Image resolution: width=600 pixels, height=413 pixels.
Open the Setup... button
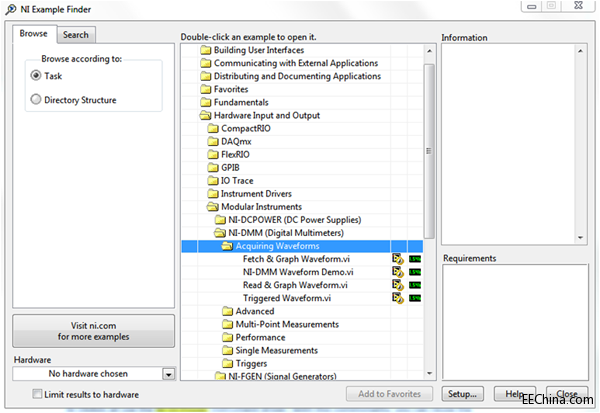tap(463, 394)
